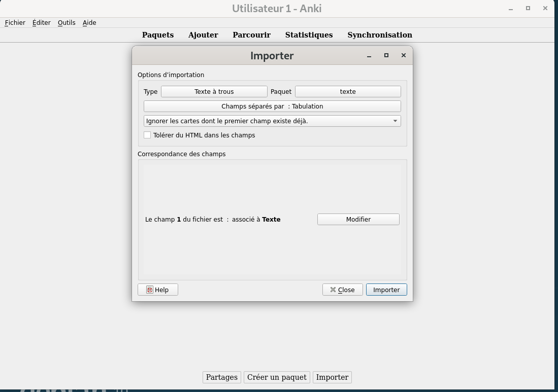
Task: Minimize the Importer dialog
Action: (369, 56)
